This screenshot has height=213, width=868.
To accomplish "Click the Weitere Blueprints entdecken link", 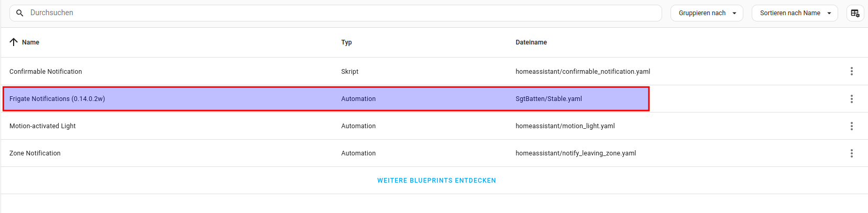I will 436,181.
